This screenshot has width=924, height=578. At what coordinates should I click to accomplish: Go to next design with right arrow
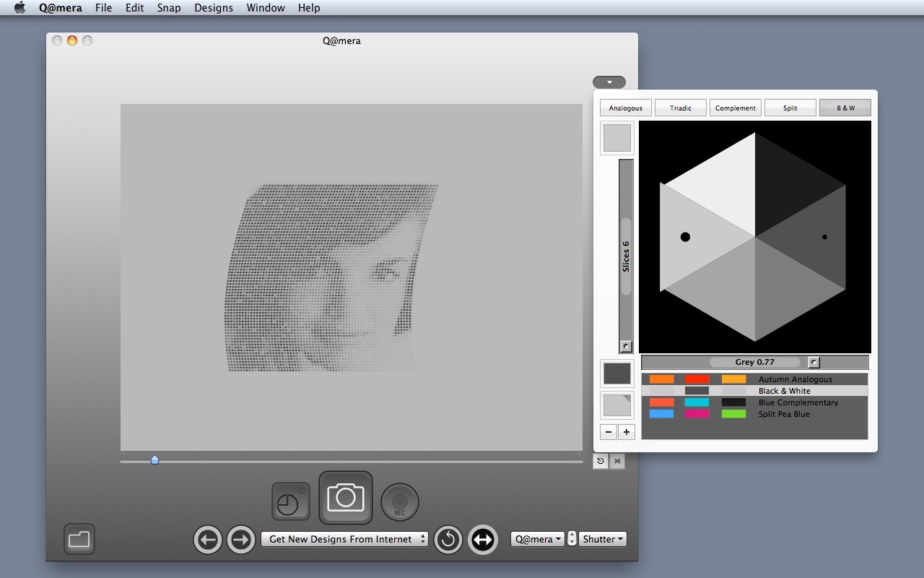pos(241,540)
